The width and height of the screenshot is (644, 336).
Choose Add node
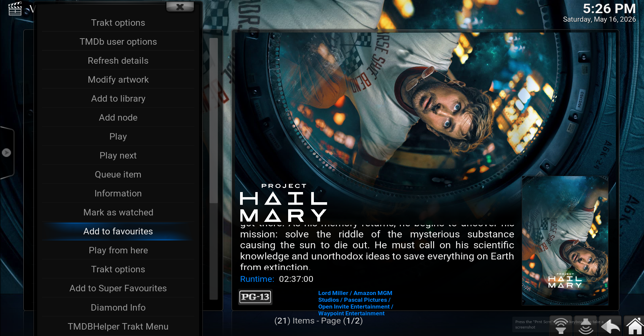118,118
